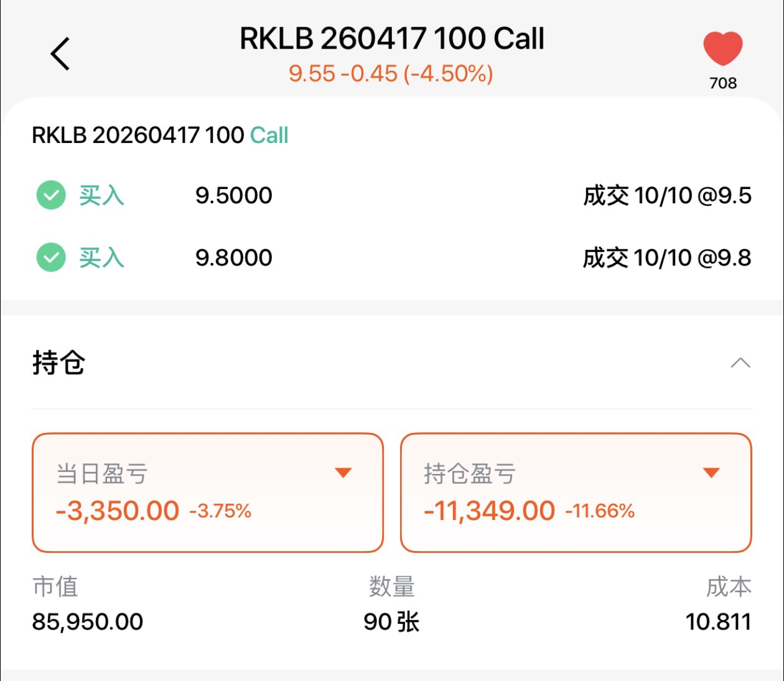Viewport: 784px width, 681px height.
Task: Tap the 持仓盈亏 -11,349.00 card
Action: pos(576,493)
